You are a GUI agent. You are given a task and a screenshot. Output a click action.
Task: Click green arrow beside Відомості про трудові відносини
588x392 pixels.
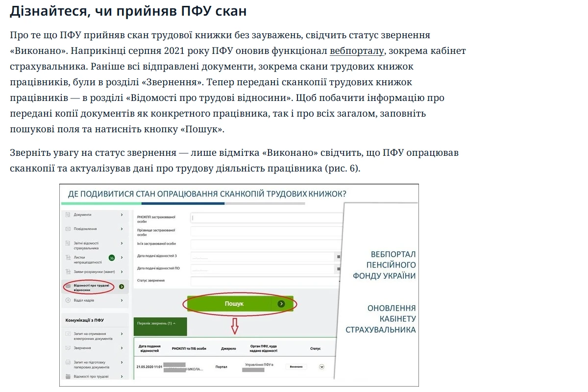(122, 287)
